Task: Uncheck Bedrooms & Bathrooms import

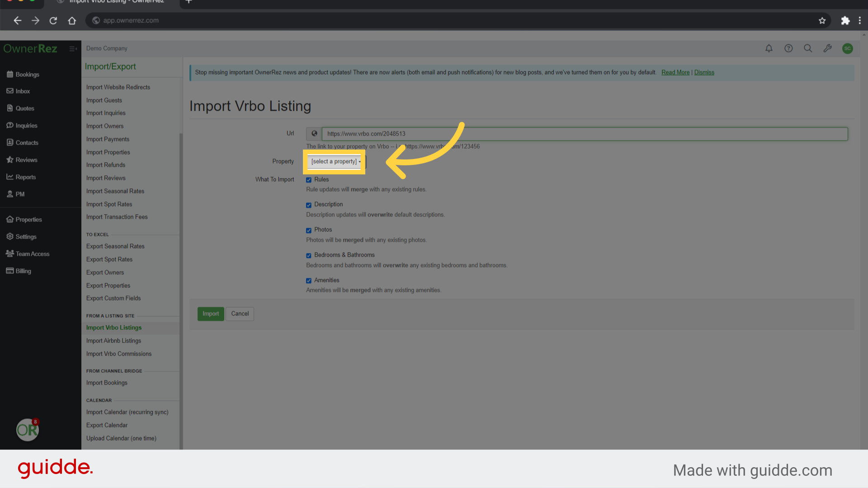Action: click(309, 255)
